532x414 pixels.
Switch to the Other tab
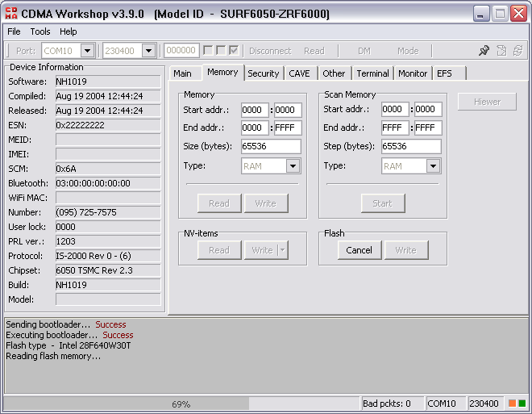[334, 73]
